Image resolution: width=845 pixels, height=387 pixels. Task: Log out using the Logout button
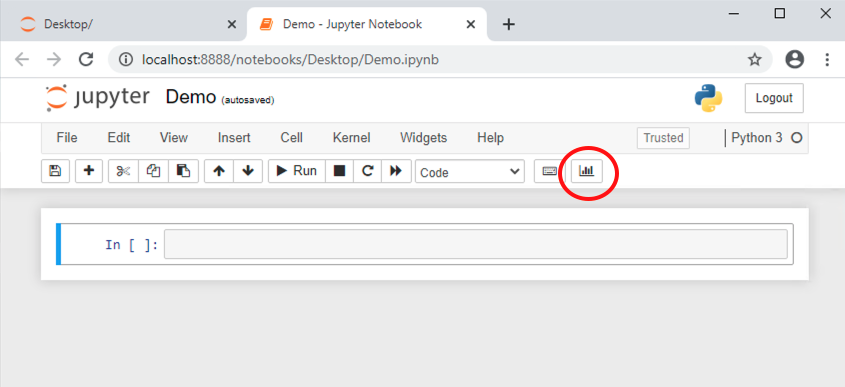[774, 98]
